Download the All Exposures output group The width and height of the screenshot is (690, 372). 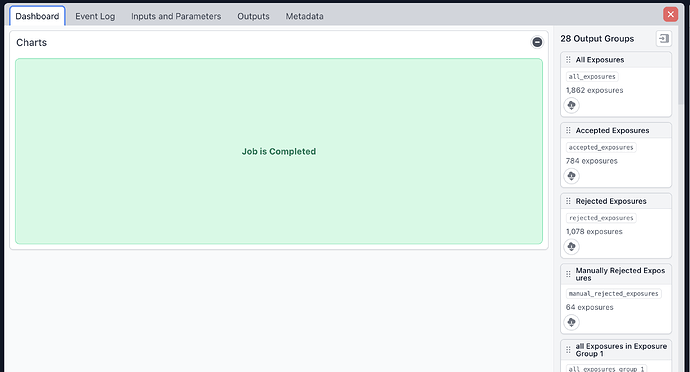click(571, 105)
